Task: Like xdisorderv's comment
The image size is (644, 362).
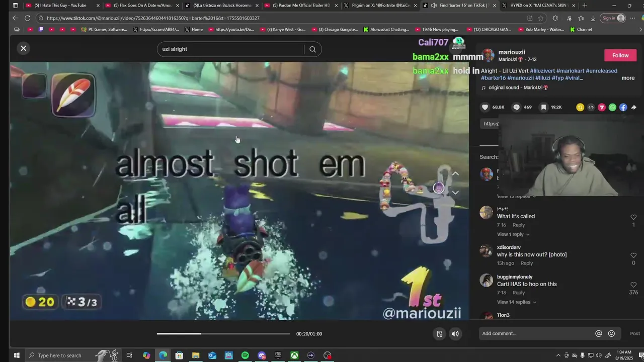Action: (x=633, y=255)
